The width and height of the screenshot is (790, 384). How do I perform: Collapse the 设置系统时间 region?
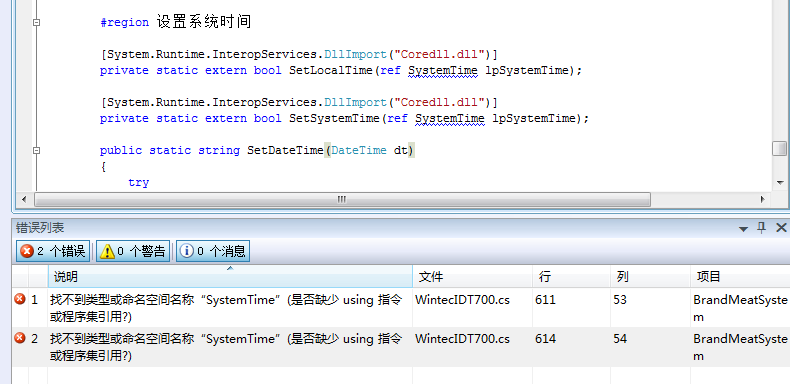[36, 22]
